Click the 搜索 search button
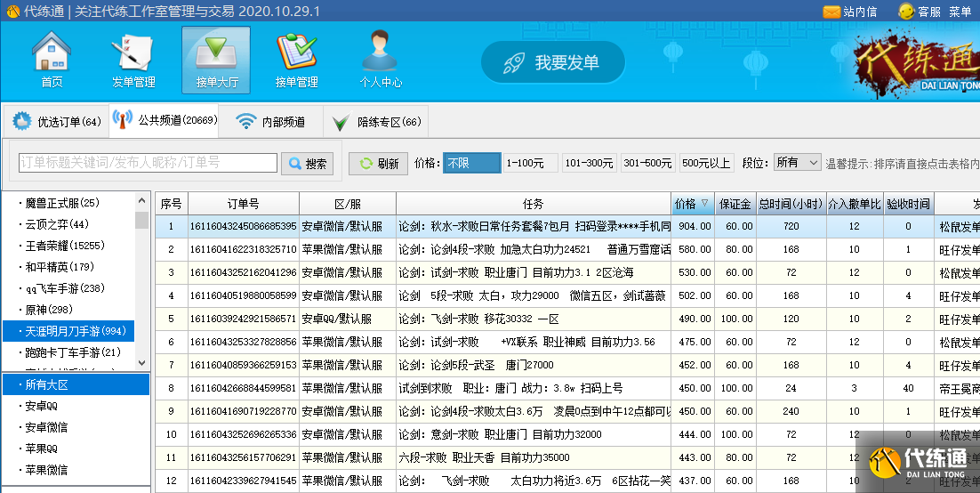 pos(307,164)
